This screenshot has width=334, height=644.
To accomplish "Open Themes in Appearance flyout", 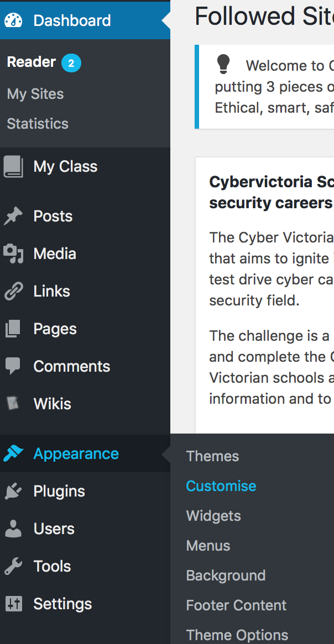I will tap(212, 456).
